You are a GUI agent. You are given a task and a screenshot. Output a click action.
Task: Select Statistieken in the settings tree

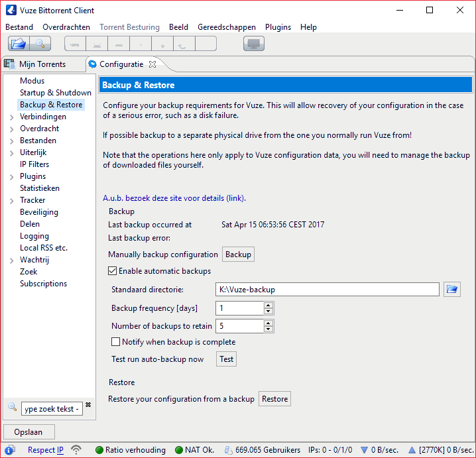tap(40, 188)
